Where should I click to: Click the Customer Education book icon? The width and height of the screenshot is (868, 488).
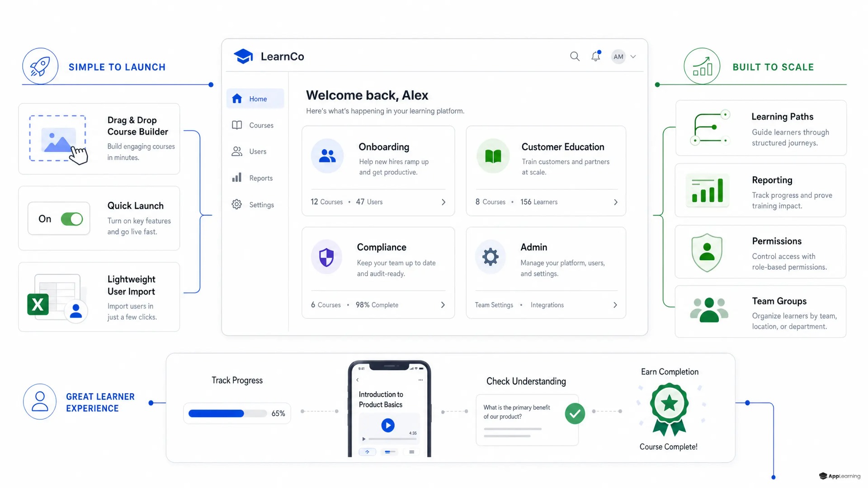(x=493, y=156)
